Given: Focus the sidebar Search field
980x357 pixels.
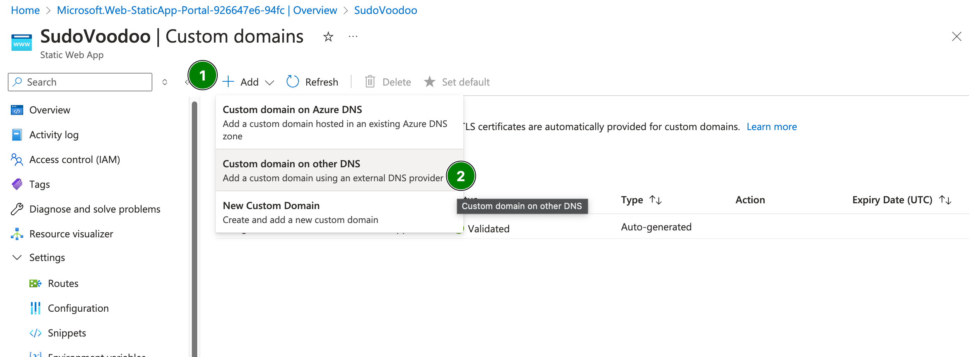Looking at the screenshot, I should [80, 82].
